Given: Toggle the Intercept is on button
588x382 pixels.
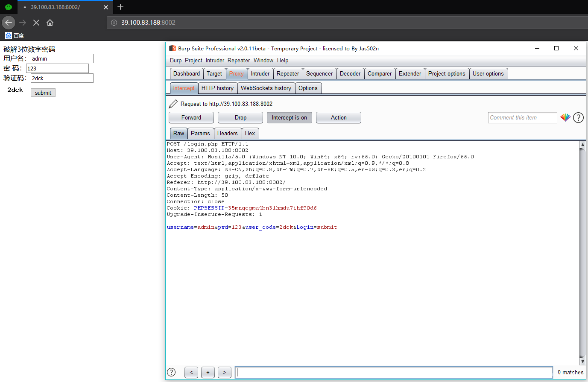Looking at the screenshot, I should [289, 117].
